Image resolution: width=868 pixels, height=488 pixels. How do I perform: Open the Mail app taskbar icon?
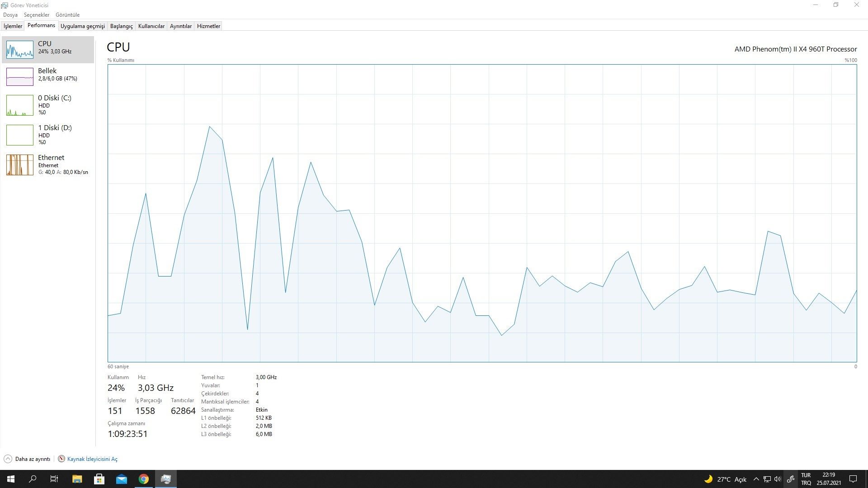pyautogui.click(x=121, y=479)
